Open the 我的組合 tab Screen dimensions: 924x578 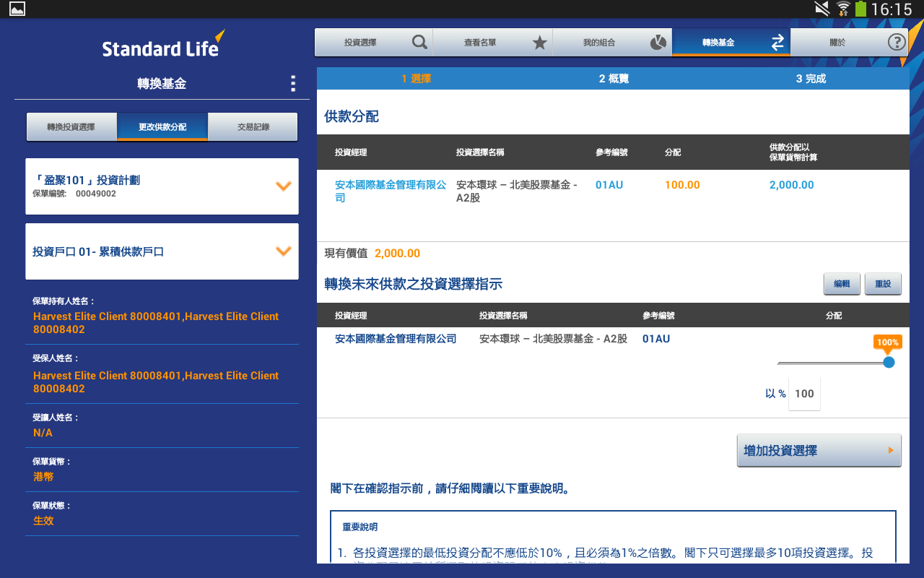click(612, 43)
